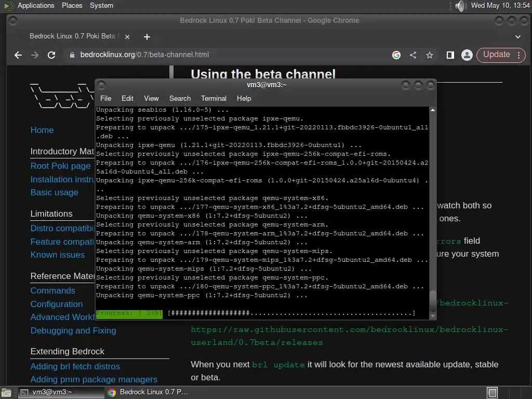Image resolution: width=532 pixels, height=399 pixels.
Task: Open the Feature compatibility link
Action: (x=62, y=242)
